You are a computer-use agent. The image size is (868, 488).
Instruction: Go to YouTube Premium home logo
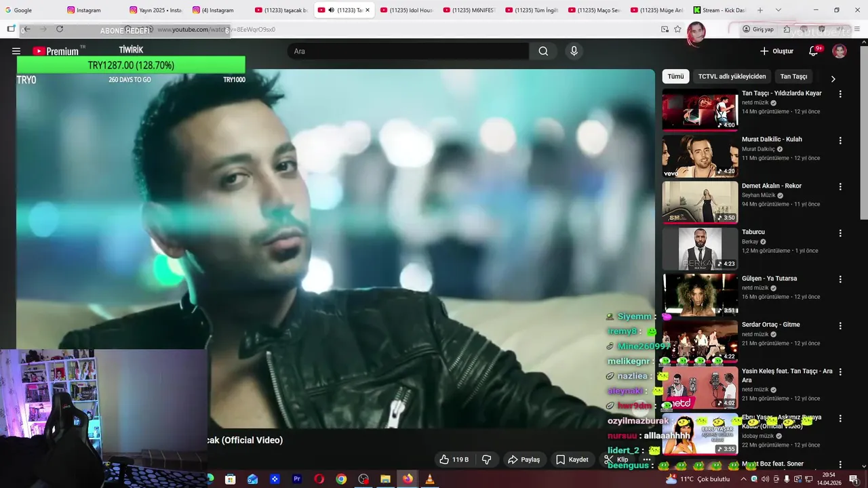pos(56,51)
